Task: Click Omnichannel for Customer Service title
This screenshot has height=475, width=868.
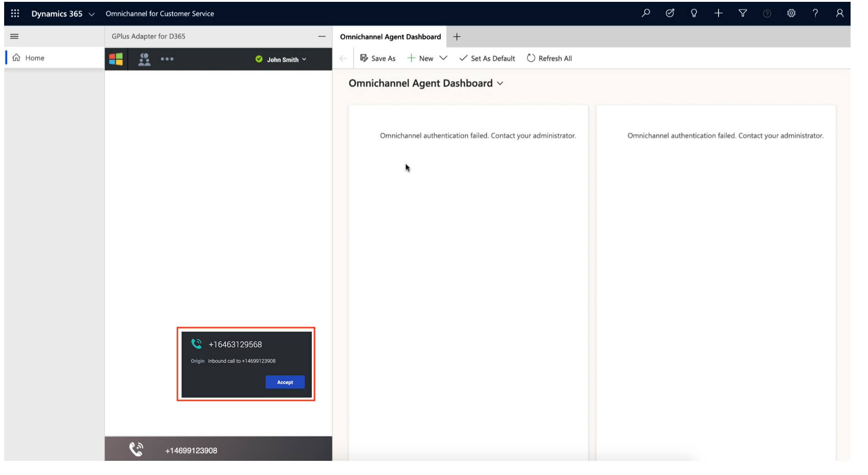Action: pos(160,14)
